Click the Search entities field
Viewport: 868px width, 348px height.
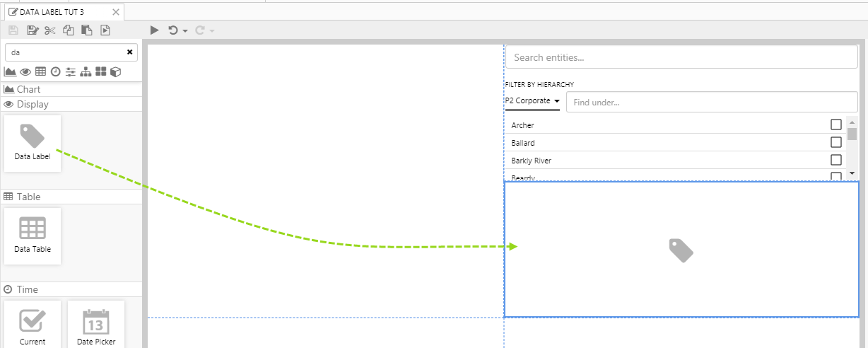(681, 57)
